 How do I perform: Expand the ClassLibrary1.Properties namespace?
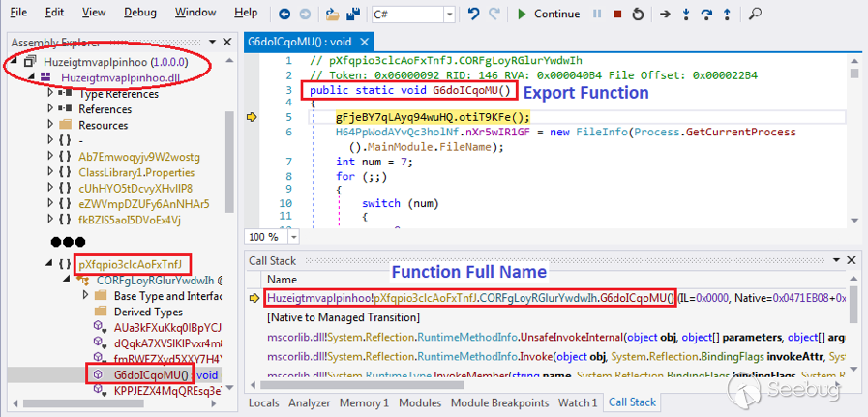(51, 172)
